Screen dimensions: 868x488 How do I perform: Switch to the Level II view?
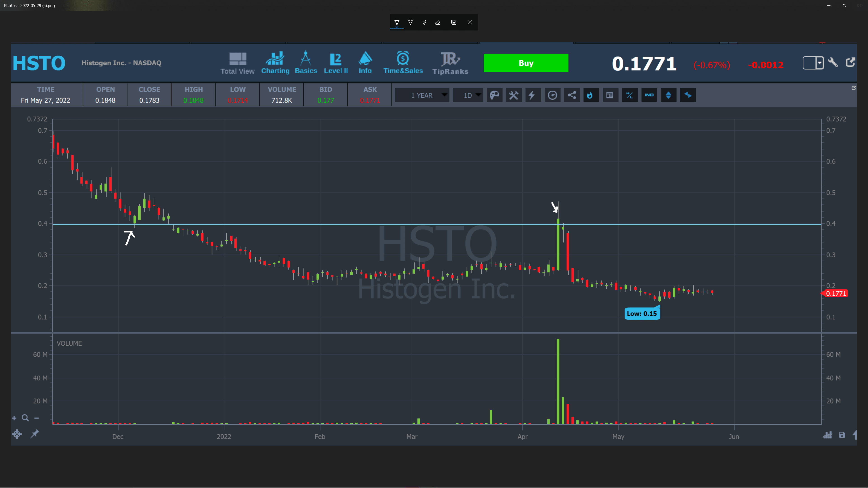click(x=336, y=63)
